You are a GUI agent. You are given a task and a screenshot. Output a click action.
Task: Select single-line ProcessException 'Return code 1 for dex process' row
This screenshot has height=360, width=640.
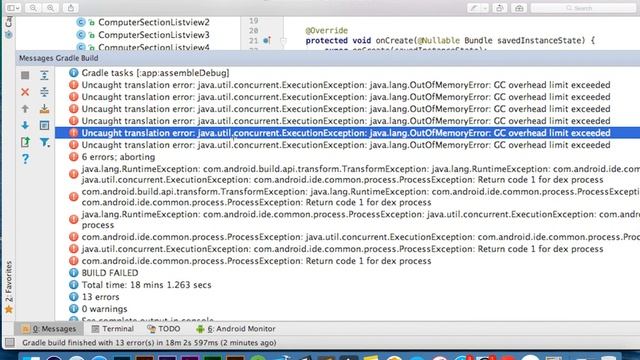[x=256, y=261]
